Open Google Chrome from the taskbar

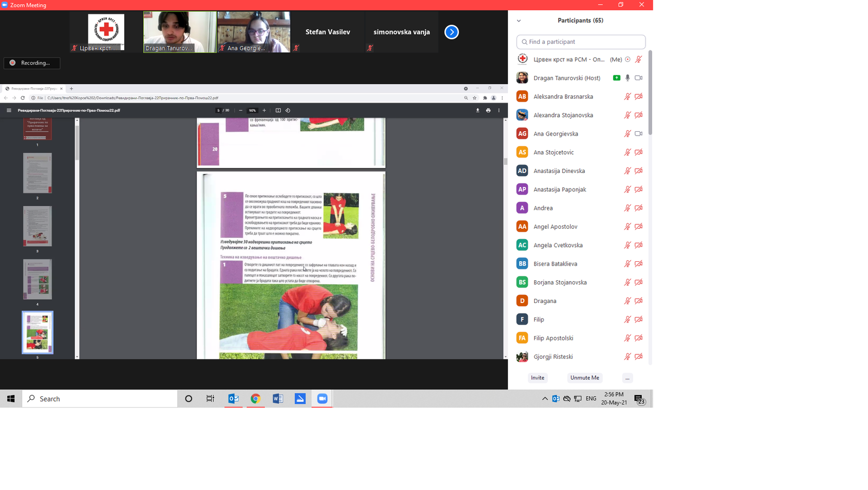256,399
